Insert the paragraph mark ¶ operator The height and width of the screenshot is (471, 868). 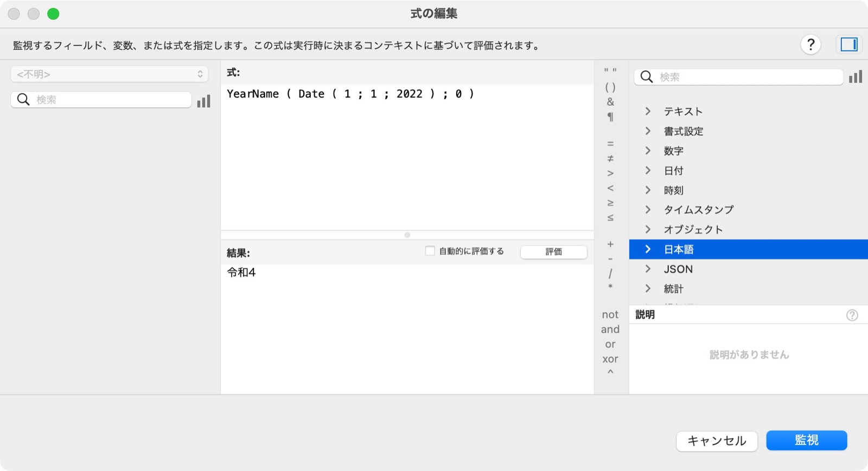tap(610, 117)
